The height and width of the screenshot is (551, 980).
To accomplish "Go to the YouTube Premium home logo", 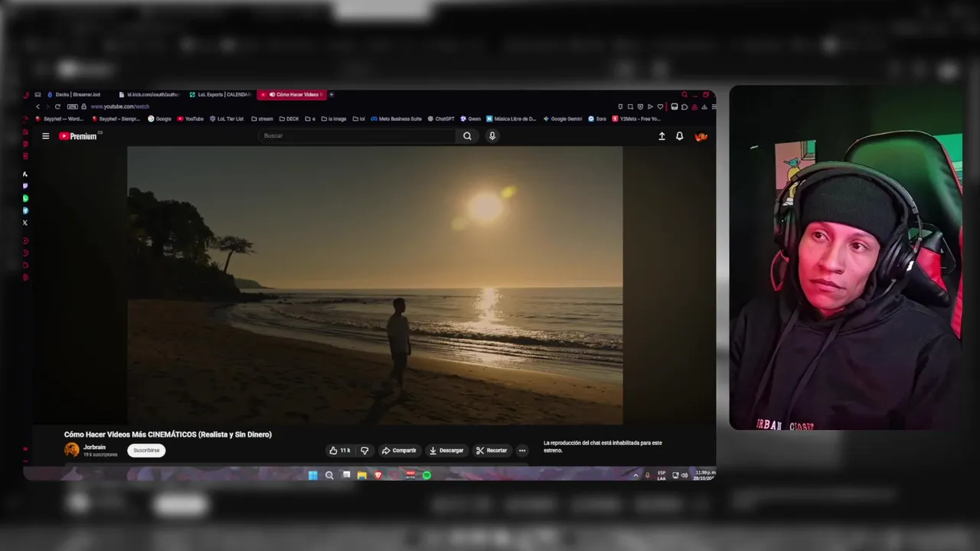I will pos(79,136).
